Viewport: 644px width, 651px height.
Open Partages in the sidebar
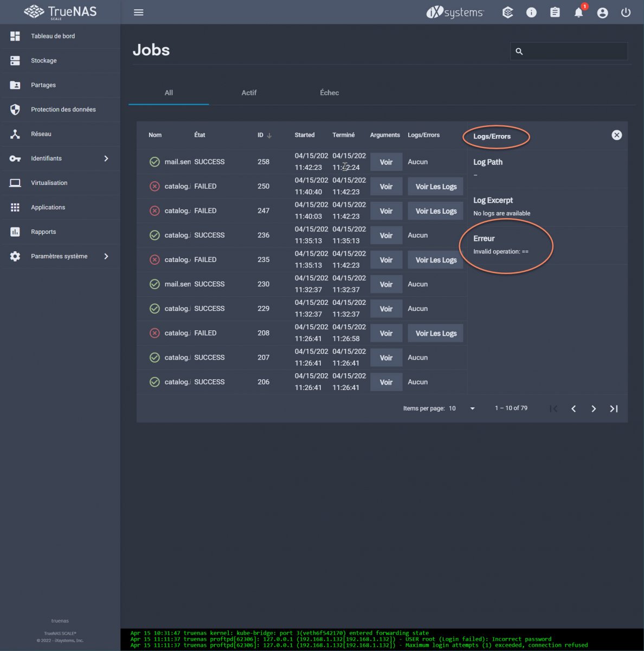point(60,85)
